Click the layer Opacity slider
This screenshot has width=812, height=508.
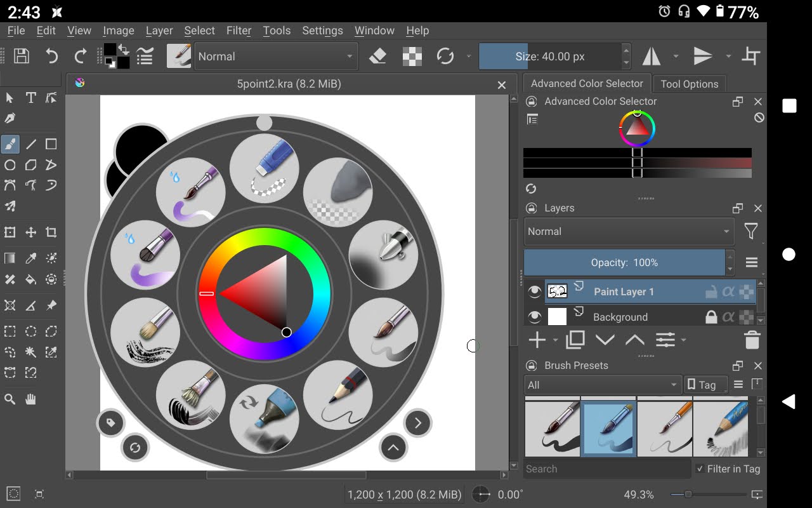coord(624,262)
